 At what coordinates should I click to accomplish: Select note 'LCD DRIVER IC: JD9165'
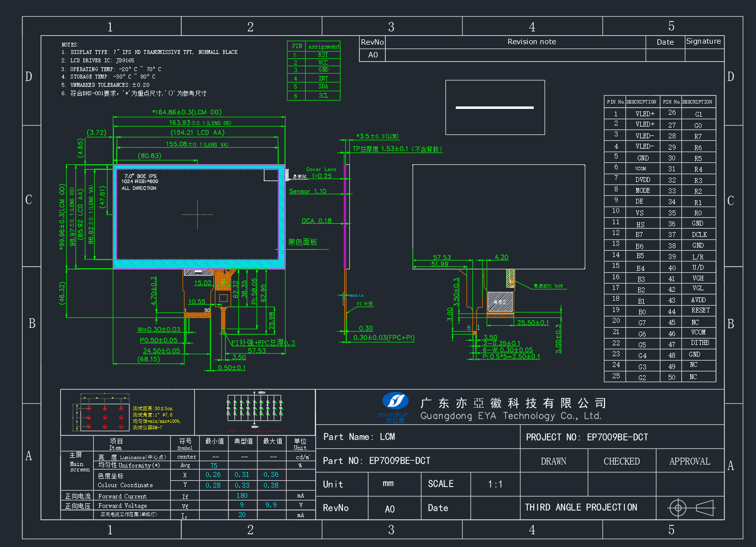[x=98, y=61]
